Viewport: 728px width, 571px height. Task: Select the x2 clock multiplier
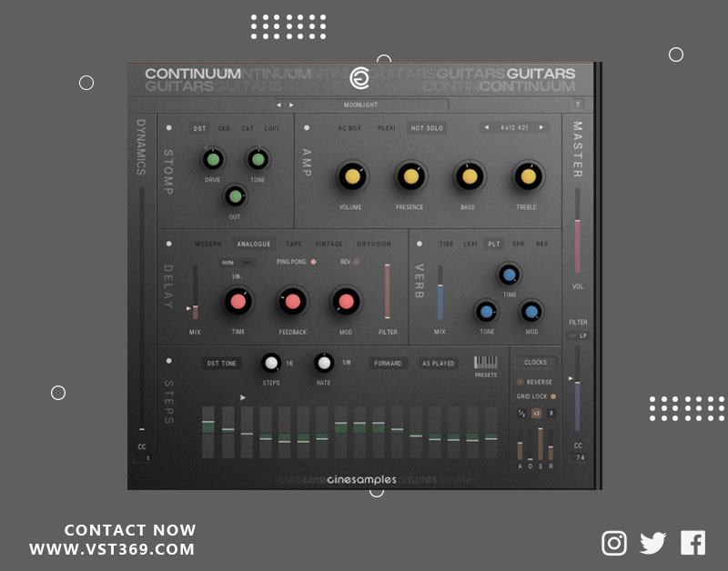(536, 414)
